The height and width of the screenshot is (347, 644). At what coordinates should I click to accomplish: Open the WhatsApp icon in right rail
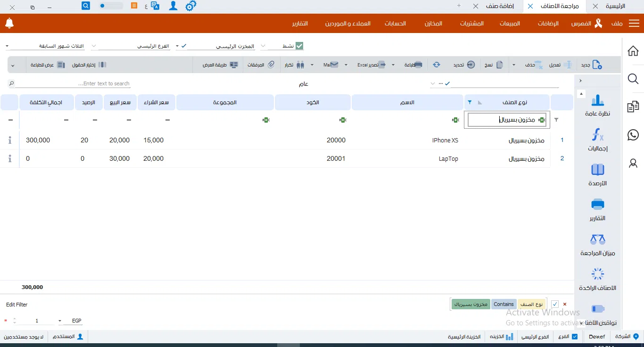pos(633,135)
